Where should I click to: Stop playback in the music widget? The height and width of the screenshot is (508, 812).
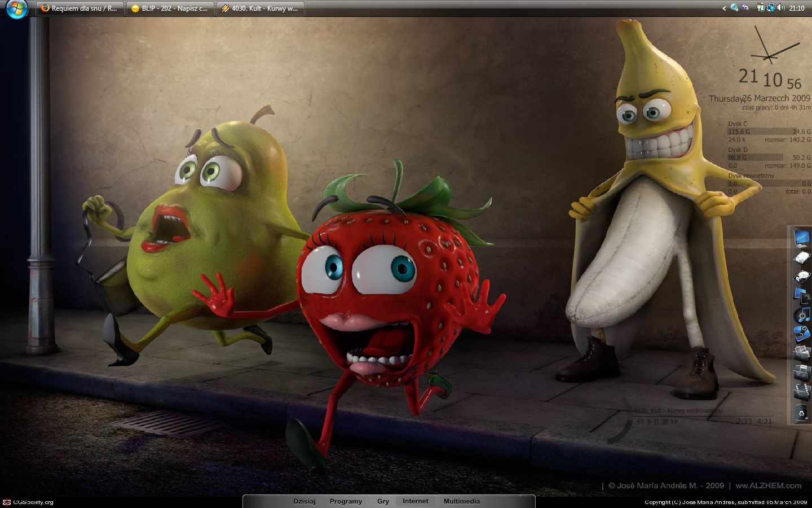click(x=665, y=422)
